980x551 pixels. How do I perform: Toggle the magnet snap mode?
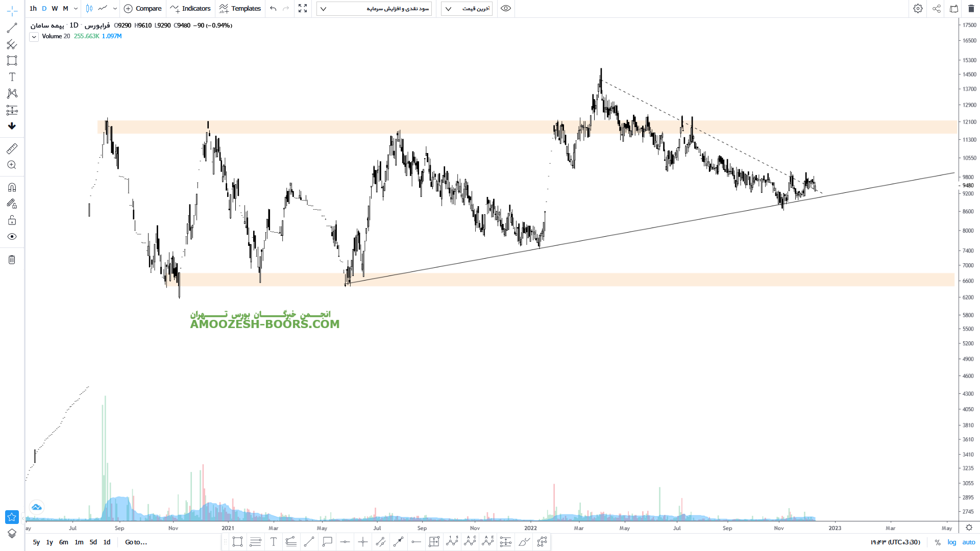point(12,187)
